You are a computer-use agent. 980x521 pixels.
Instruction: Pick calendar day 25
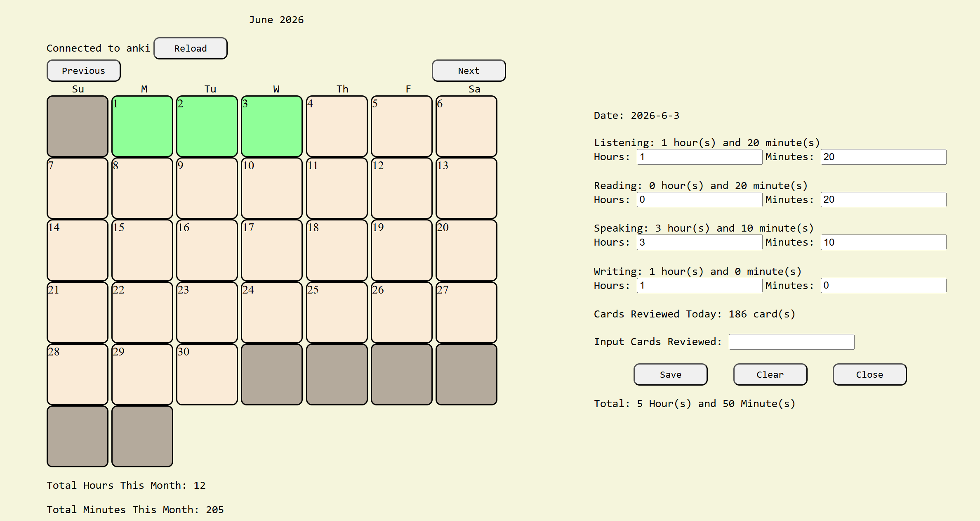click(x=337, y=313)
